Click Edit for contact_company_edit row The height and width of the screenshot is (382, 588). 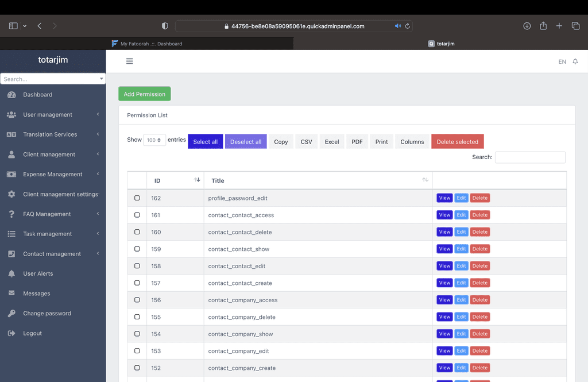point(461,351)
